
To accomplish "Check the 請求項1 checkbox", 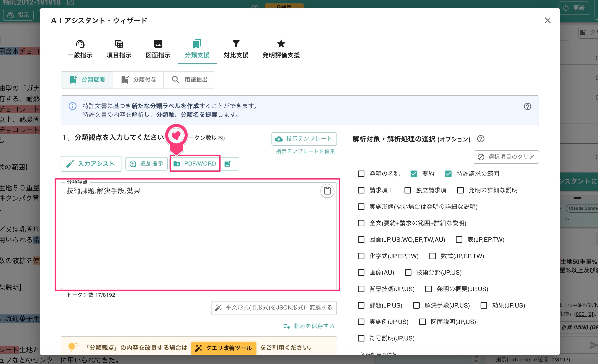I will tap(361, 190).
